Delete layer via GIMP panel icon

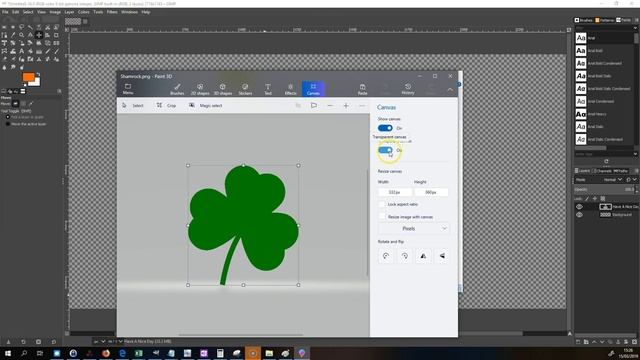click(x=634, y=342)
